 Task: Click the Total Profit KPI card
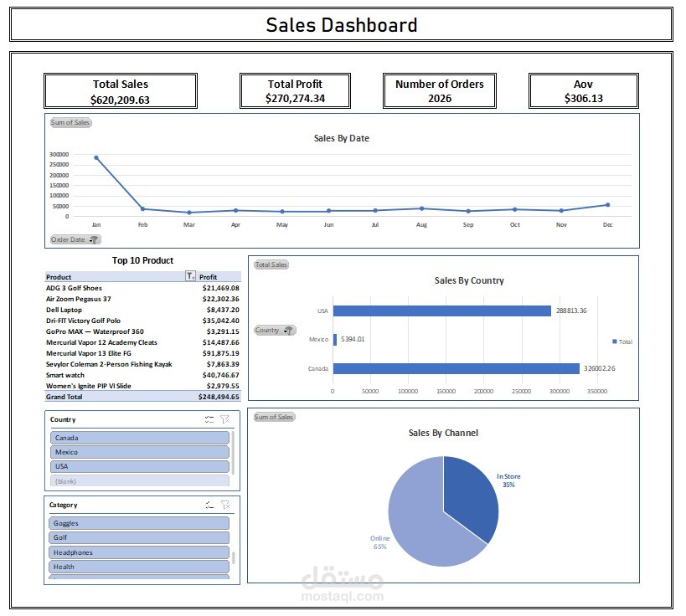(295, 90)
